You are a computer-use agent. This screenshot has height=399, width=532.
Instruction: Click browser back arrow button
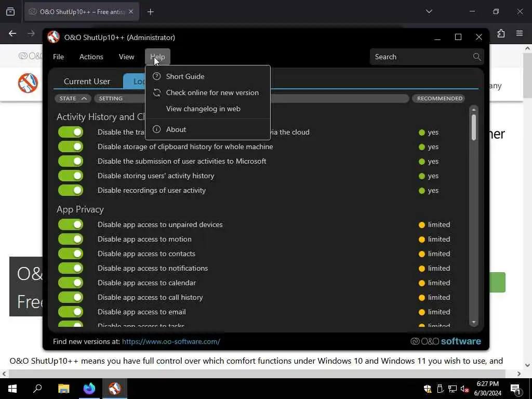(12, 33)
